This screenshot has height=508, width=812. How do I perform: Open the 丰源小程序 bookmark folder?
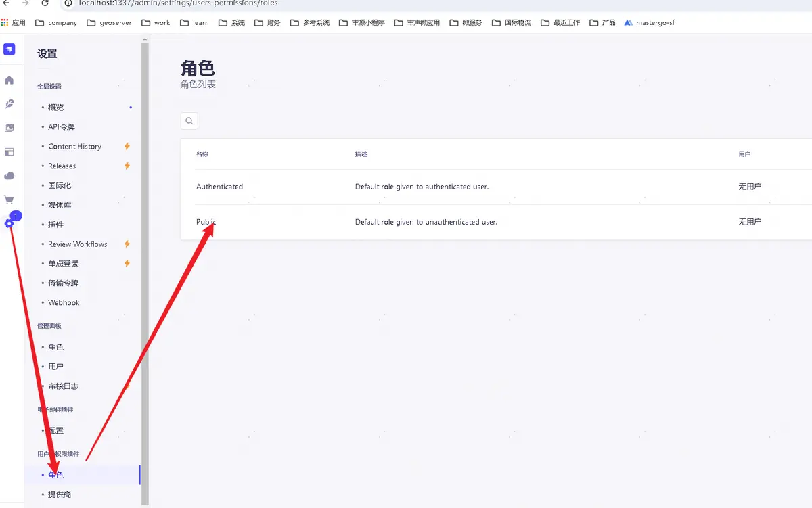tap(362, 22)
